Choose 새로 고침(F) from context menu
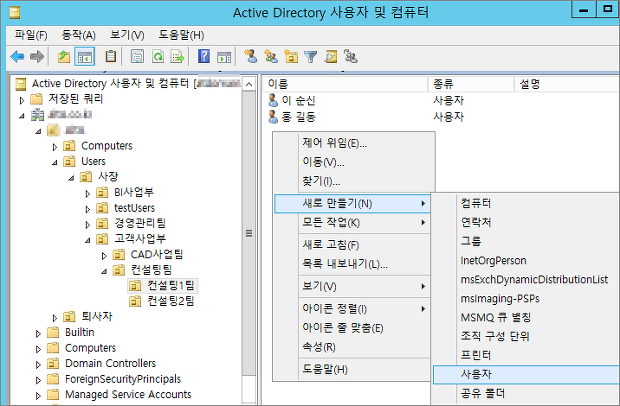 coord(352,245)
